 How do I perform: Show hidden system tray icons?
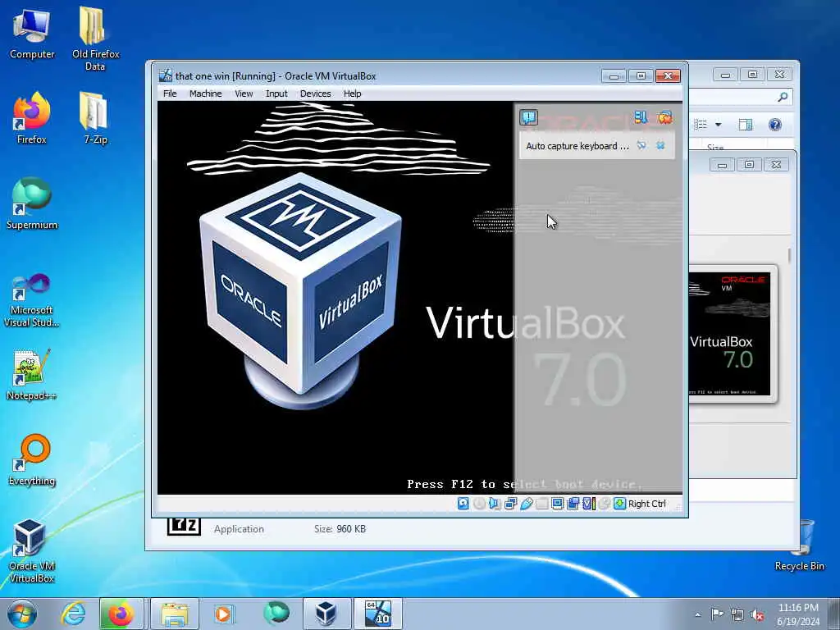[698, 614]
